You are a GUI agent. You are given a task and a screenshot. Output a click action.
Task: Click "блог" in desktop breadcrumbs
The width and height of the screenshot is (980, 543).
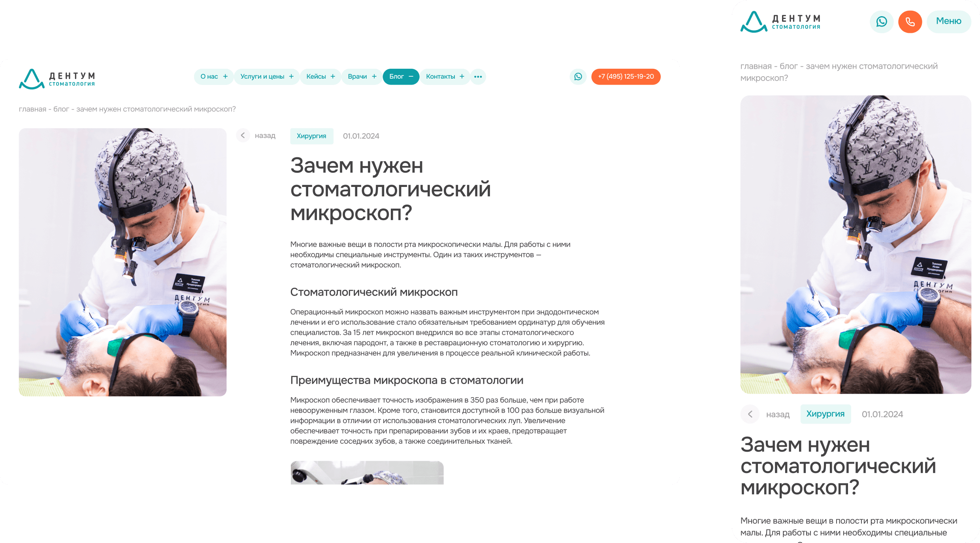pos(61,109)
